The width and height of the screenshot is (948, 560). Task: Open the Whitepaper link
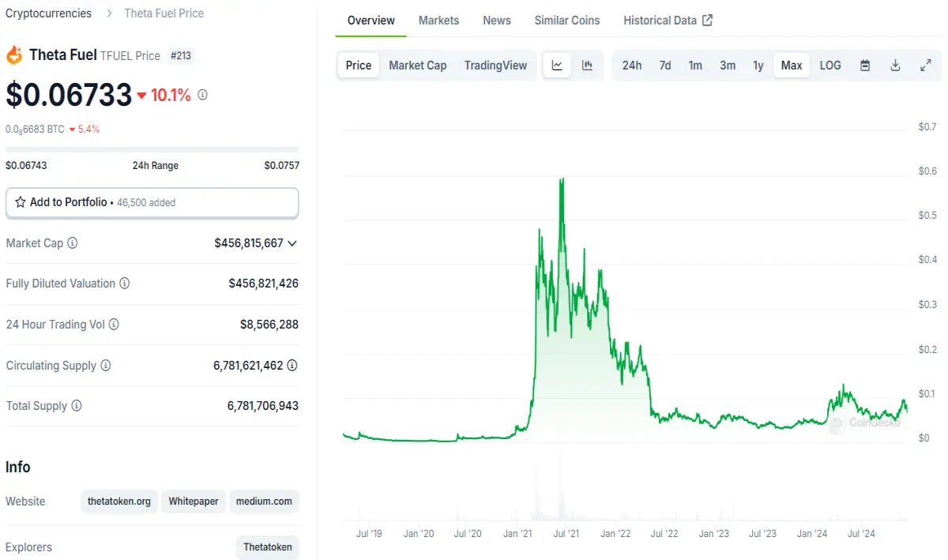tap(194, 502)
